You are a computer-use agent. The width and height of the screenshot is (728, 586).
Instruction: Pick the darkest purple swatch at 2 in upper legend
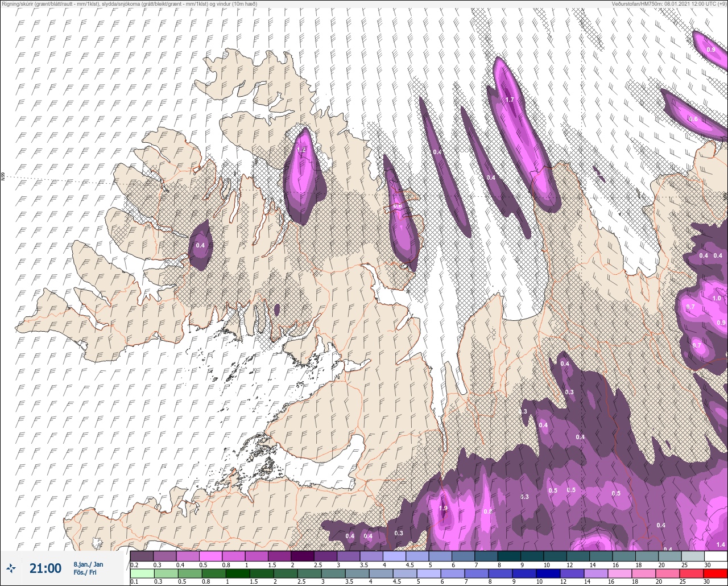coord(303,556)
